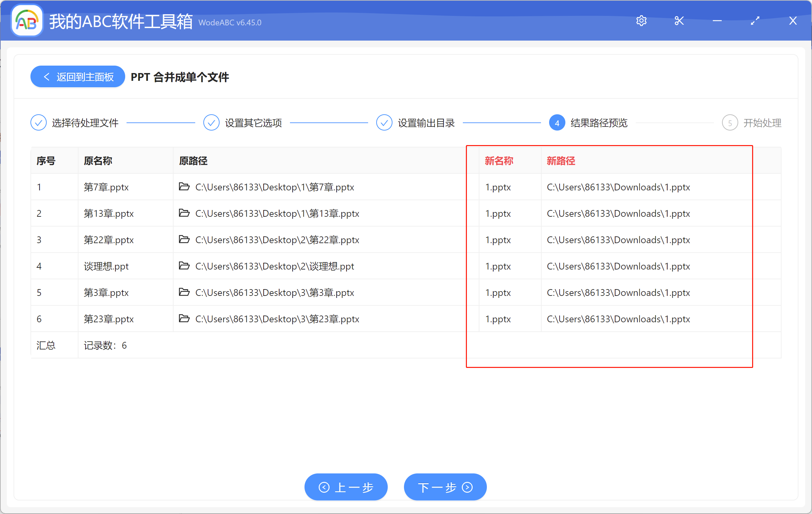Screen dimensions: 812x514
Task: Select new path cell in row 4
Action: point(618,266)
